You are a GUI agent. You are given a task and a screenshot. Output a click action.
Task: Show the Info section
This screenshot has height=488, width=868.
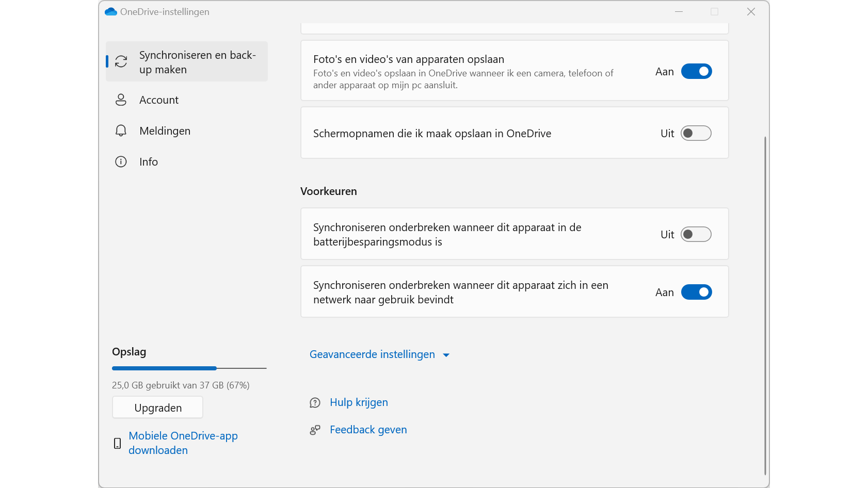pos(187,161)
